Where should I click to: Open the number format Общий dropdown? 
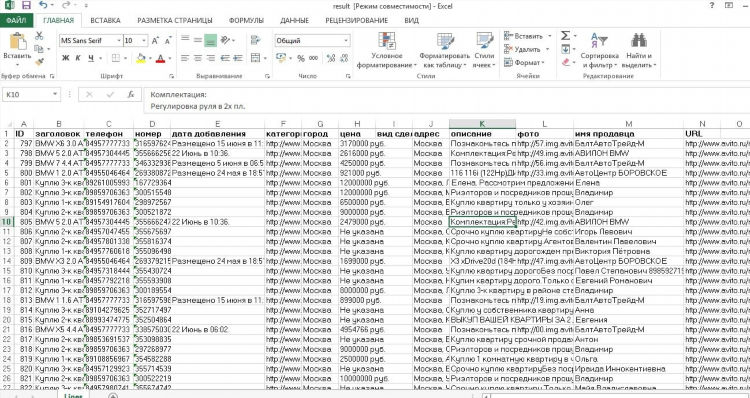coord(346,41)
